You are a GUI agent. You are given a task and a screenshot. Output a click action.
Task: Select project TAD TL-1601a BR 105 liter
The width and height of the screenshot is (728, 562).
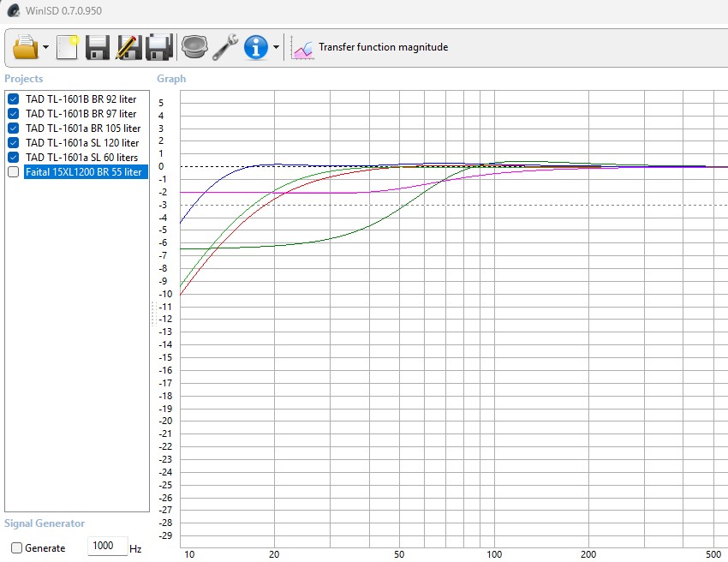coord(83,129)
